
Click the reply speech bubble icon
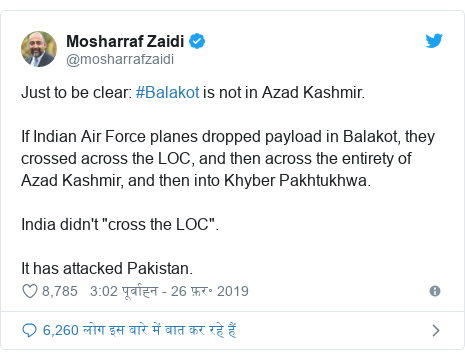point(29,330)
